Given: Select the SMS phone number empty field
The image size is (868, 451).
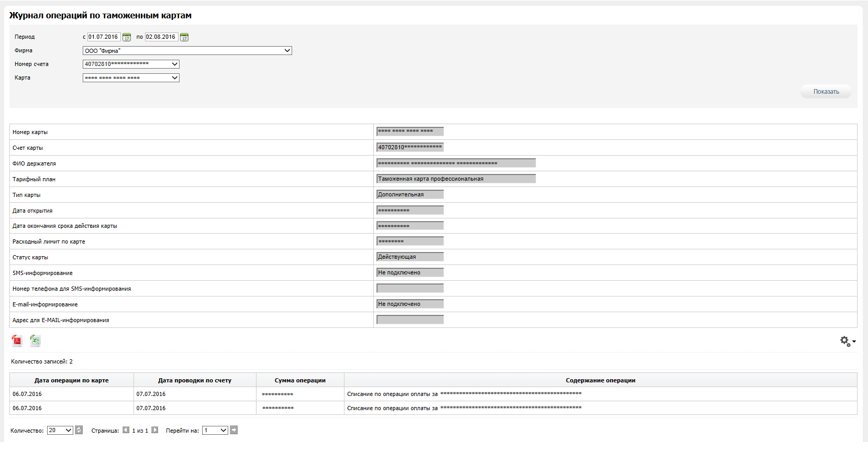Looking at the screenshot, I should [410, 288].
